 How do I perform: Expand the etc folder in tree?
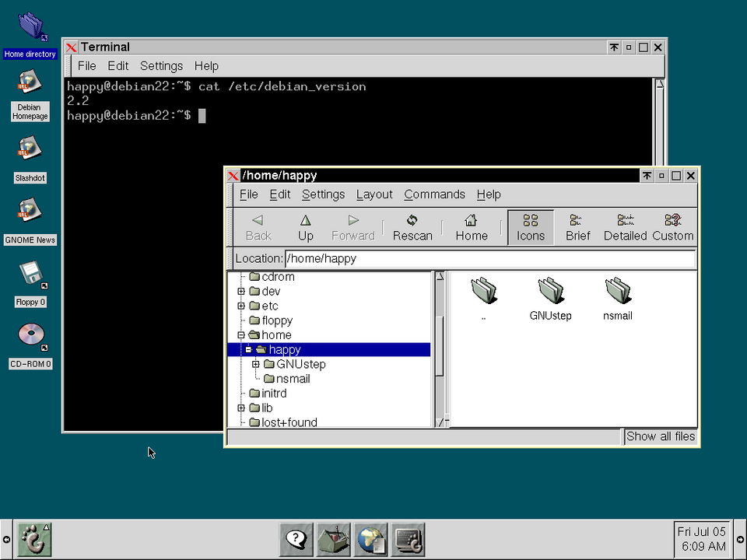(x=241, y=306)
